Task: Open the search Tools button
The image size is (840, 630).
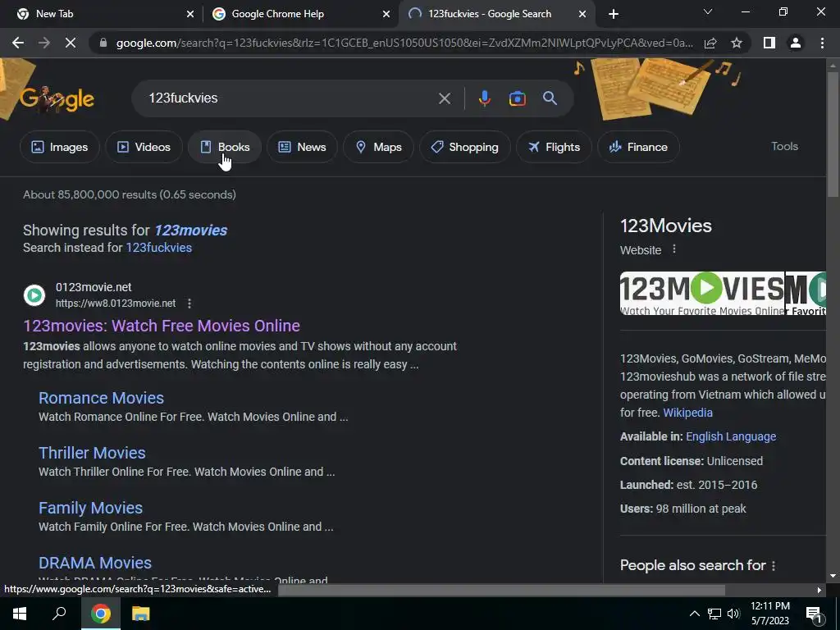Action: (x=784, y=146)
